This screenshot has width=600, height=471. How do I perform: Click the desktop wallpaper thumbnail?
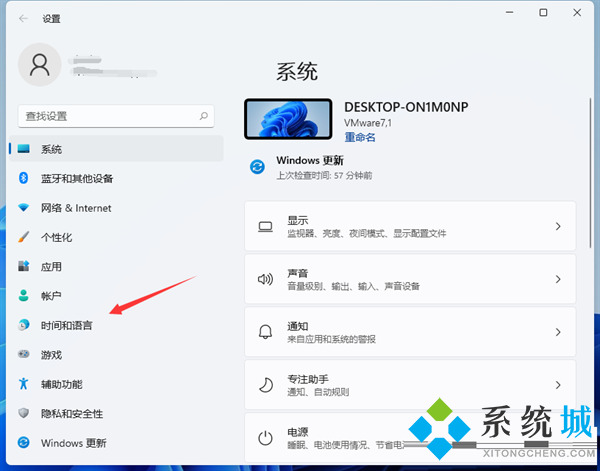click(x=288, y=119)
